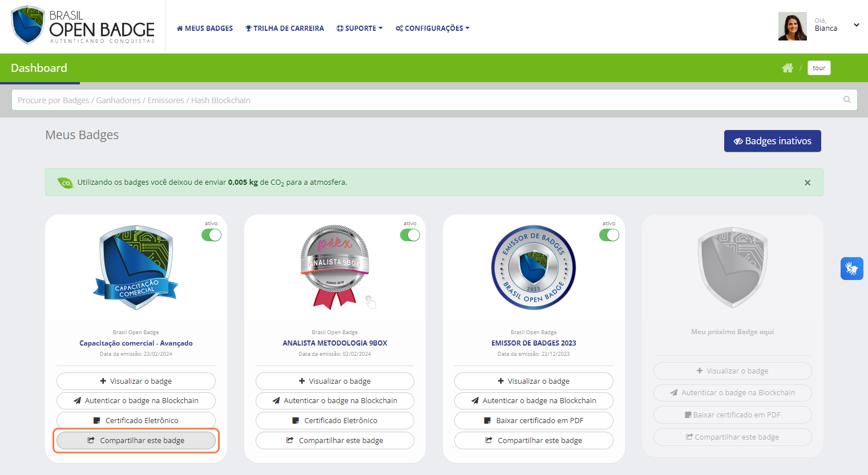Image resolution: width=868 pixels, height=475 pixels.
Task: Compartilhar este badge for Analista 9BOX
Action: tap(335, 440)
